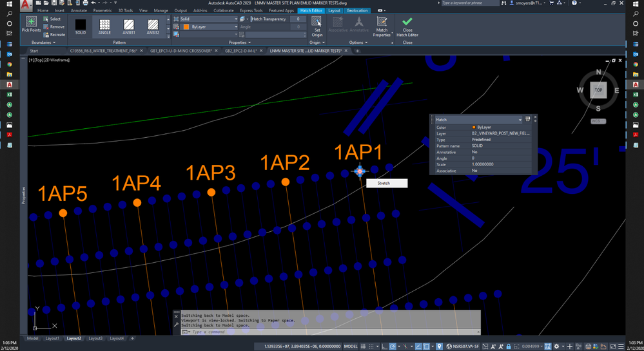The image size is (644, 351).
Task: Open the hatch type Solid dropdown
Action: tap(208, 19)
